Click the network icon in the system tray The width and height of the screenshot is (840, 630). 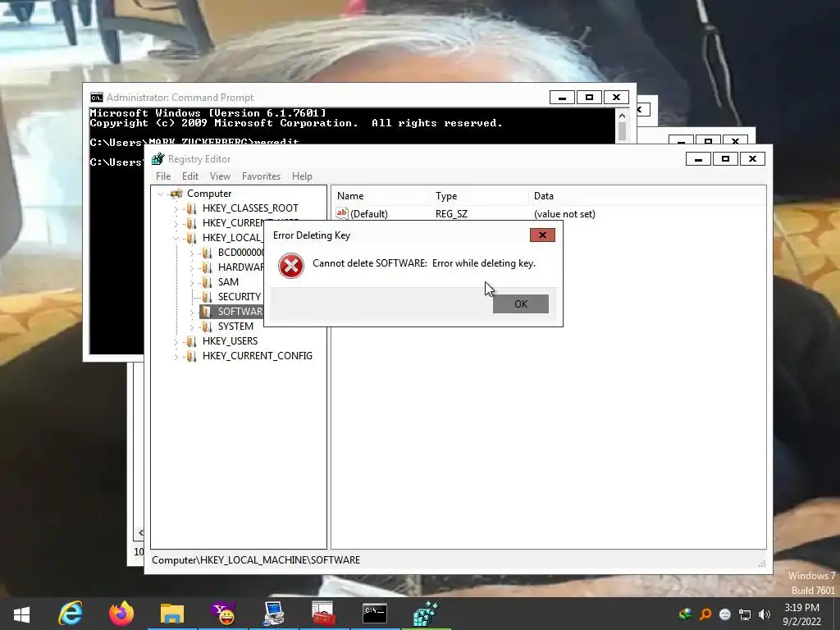[745, 614]
